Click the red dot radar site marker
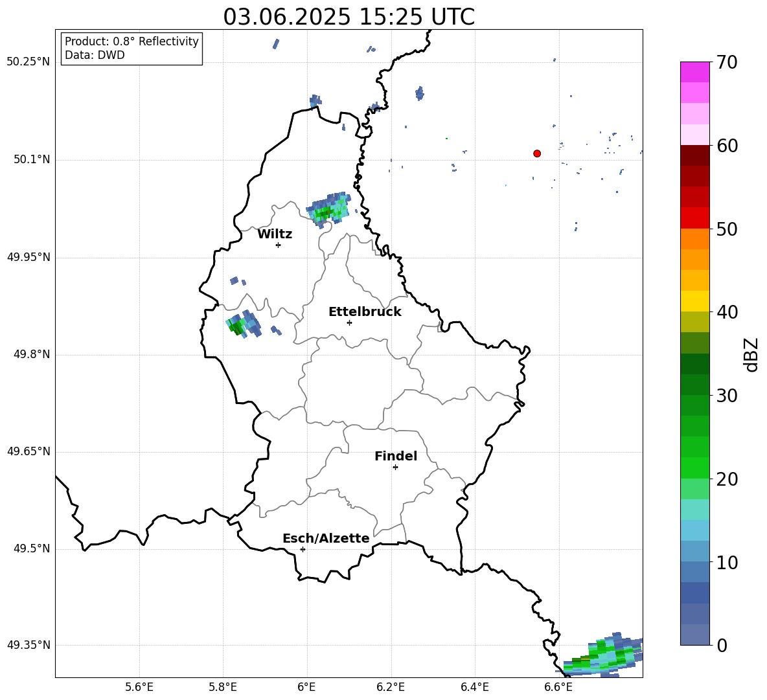767x700 pixels. (x=537, y=153)
